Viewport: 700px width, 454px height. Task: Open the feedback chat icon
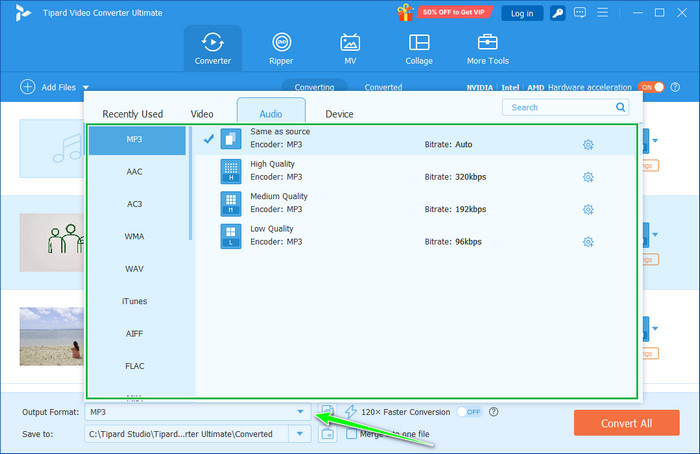click(580, 12)
